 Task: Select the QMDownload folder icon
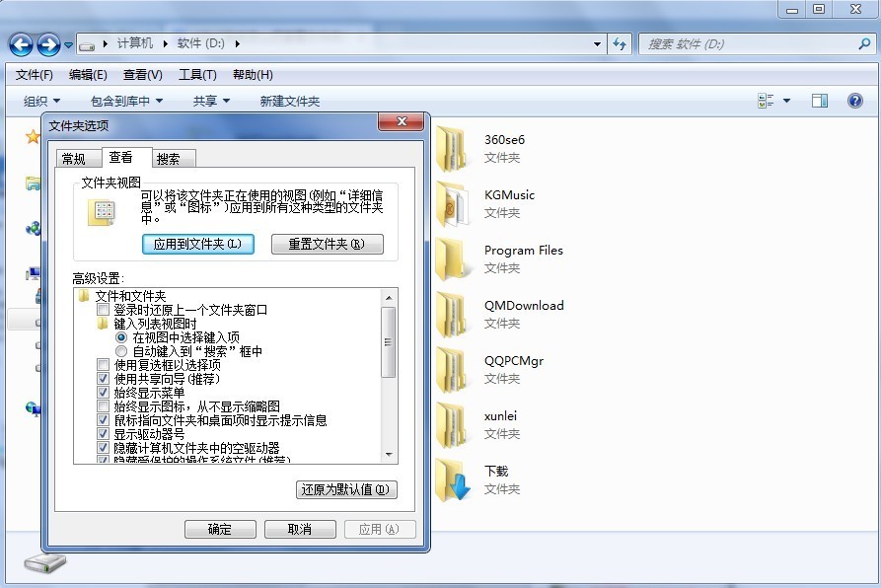[451, 314]
